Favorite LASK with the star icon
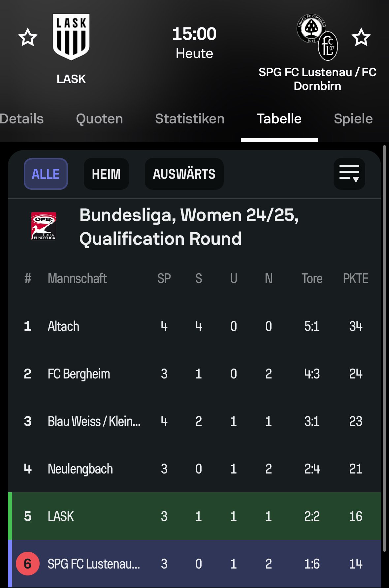Image resolution: width=389 pixels, height=588 pixels. click(x=28, y=37)
